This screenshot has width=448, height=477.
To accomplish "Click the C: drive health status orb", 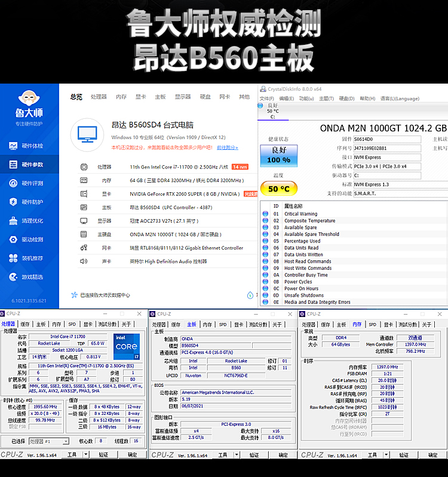I will pos(260,106).
